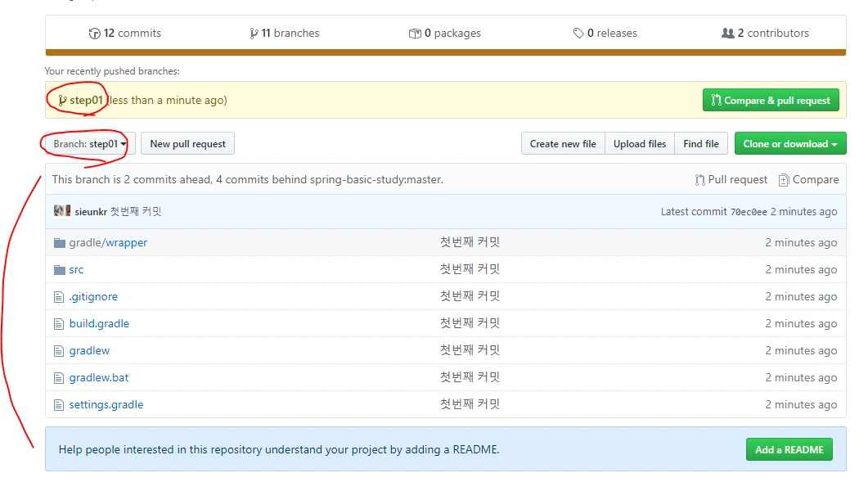
Task: Click the Compare link with icon
Action: (808, 180)
